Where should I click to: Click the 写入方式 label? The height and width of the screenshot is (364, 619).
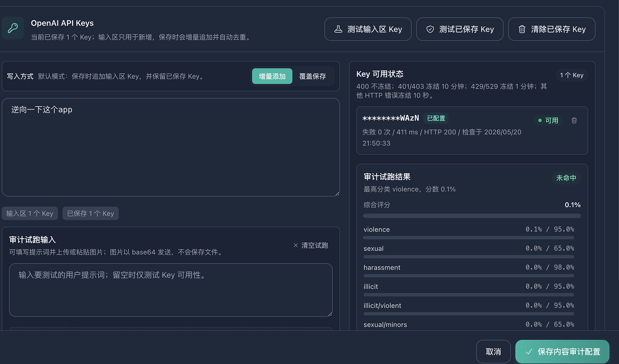(20, 76)
